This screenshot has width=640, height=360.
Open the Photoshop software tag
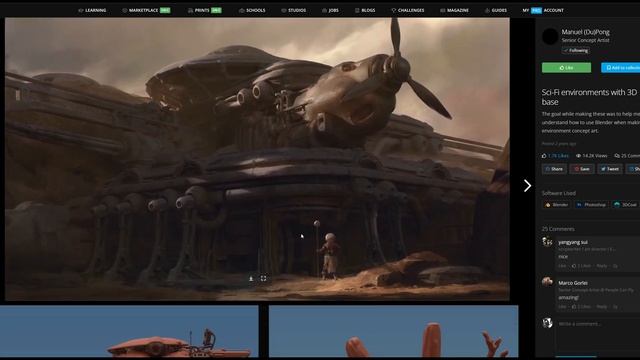tap(591, 205)
